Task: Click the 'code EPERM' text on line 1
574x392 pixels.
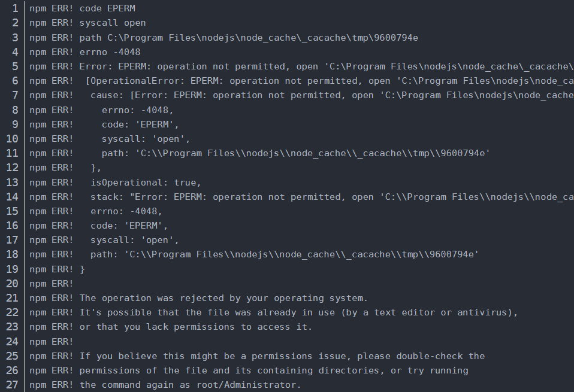Action: click(107, 9)
